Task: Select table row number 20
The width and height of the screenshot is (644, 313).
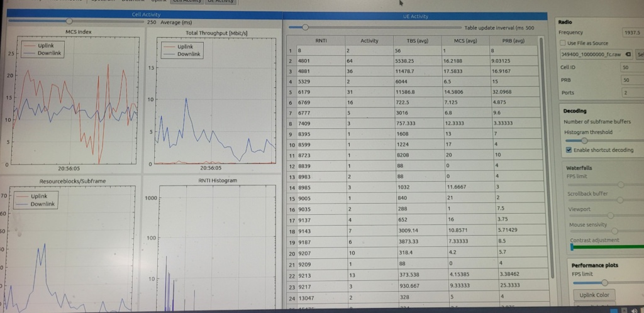Action: pyautogui.click(x=291, y=253)
